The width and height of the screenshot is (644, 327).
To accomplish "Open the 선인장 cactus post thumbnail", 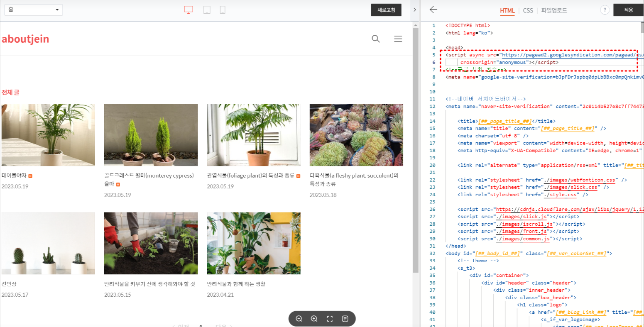I will [x=48, y=243].
